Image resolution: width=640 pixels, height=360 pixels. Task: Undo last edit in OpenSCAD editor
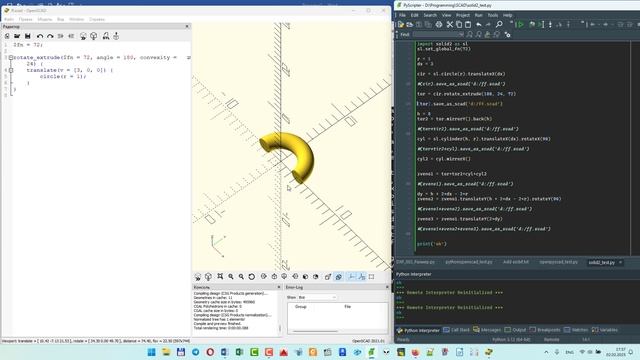40,36
